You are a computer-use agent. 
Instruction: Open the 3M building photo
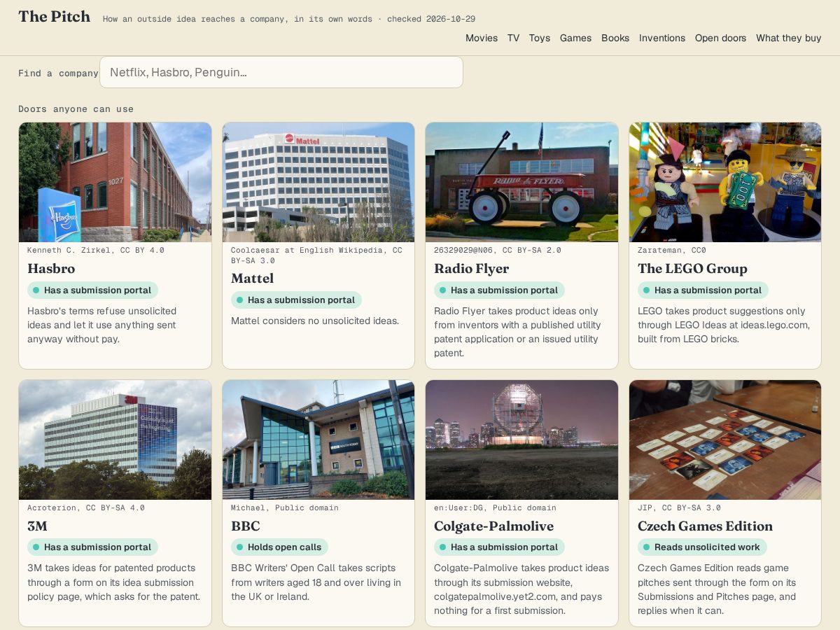coord(115,440)
